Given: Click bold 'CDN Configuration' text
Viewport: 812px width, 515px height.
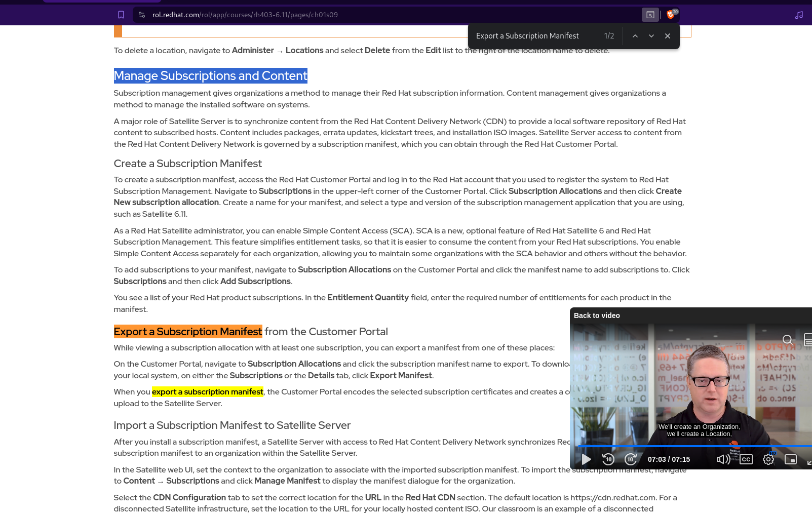Looking at the screenshot, I should (189, 498).
